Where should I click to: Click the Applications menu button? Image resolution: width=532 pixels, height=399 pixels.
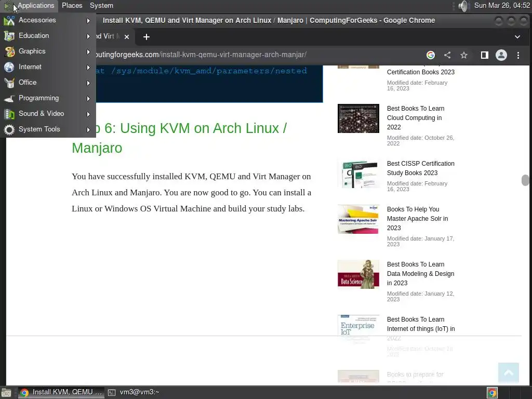pos(29,5)
